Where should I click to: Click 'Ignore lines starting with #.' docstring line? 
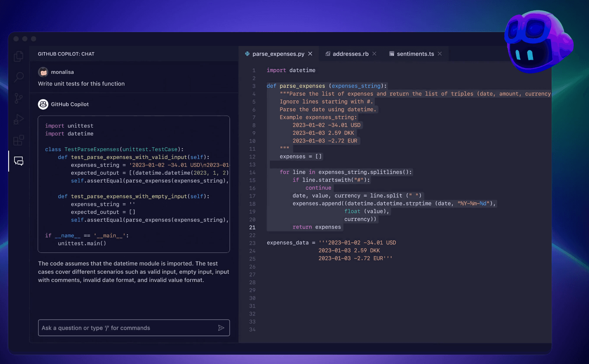coord(326,101)
